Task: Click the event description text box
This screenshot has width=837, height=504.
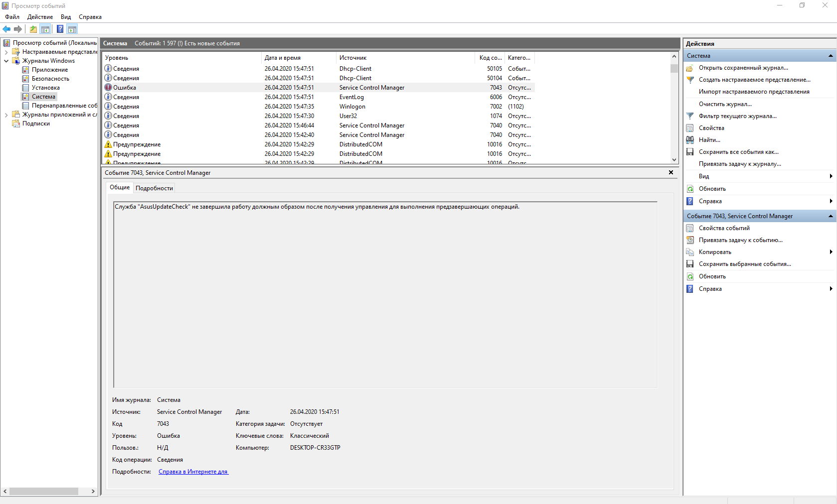Action: point(385,295)
